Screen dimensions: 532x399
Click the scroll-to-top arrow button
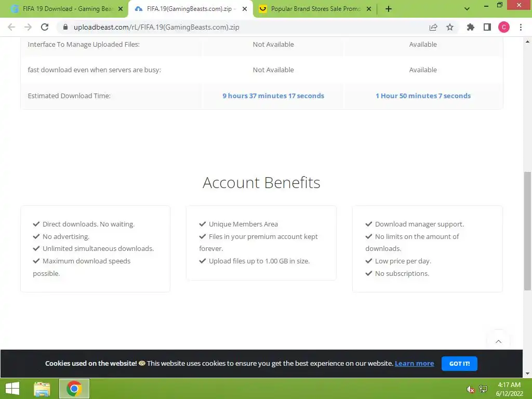point(498,341)
